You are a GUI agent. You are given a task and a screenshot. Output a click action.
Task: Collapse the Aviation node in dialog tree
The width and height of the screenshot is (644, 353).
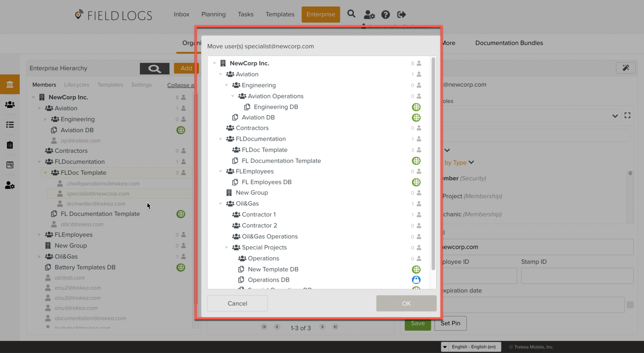(x=221, y=74)
